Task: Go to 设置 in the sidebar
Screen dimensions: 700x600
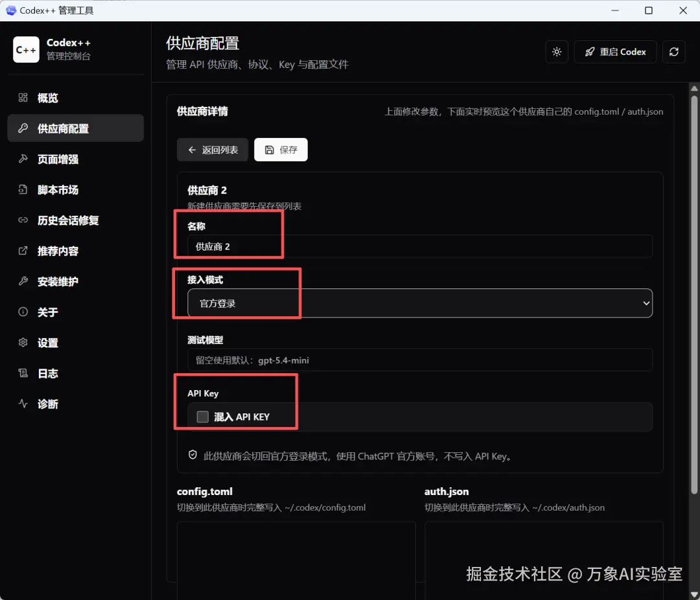Action: tap(75, 342)
